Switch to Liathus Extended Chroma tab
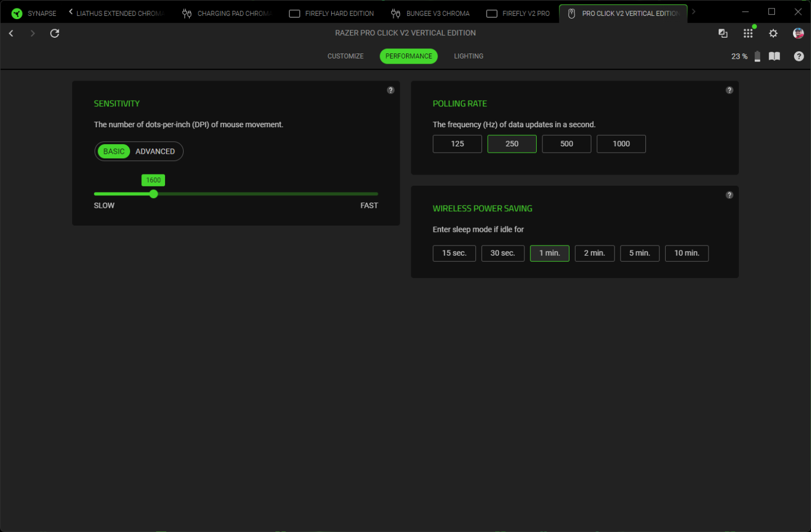 click(x=119, y=13)
